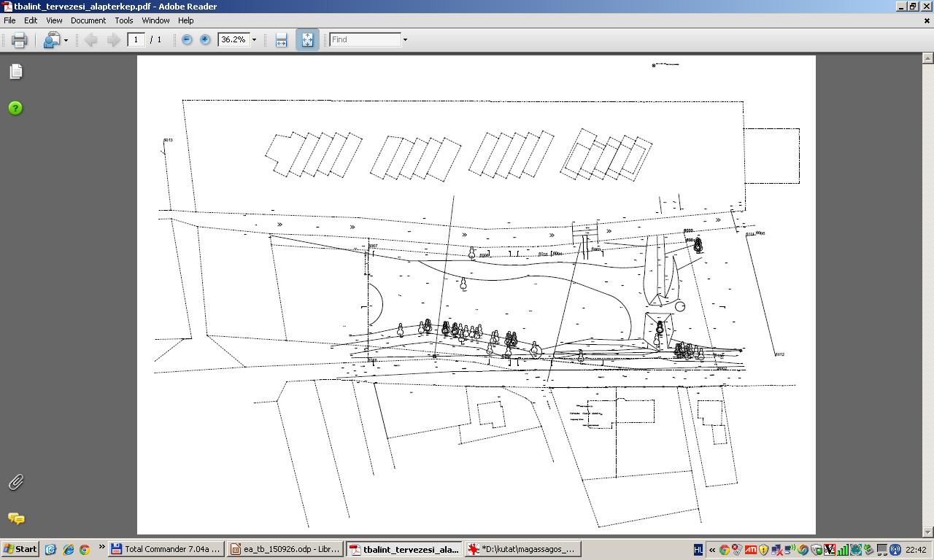Switch to ea_tb_150926.odp taskbar button
Viewport: 934px width, 560px height.
click(285, 549)
